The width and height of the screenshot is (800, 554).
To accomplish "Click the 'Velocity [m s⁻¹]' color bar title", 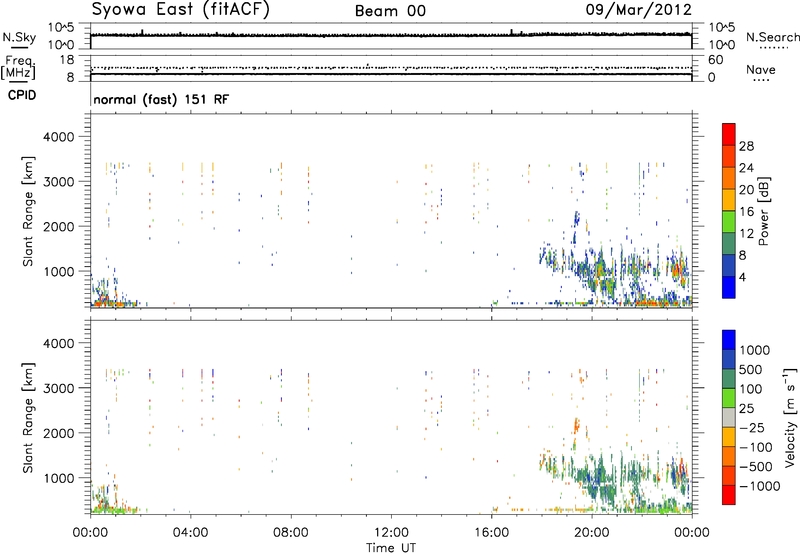I will tap(790, 417).
